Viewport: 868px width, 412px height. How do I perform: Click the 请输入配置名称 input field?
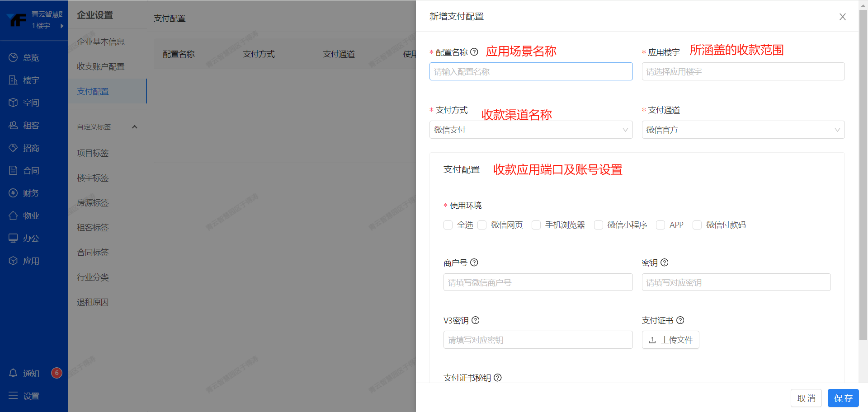coord(531,72)
